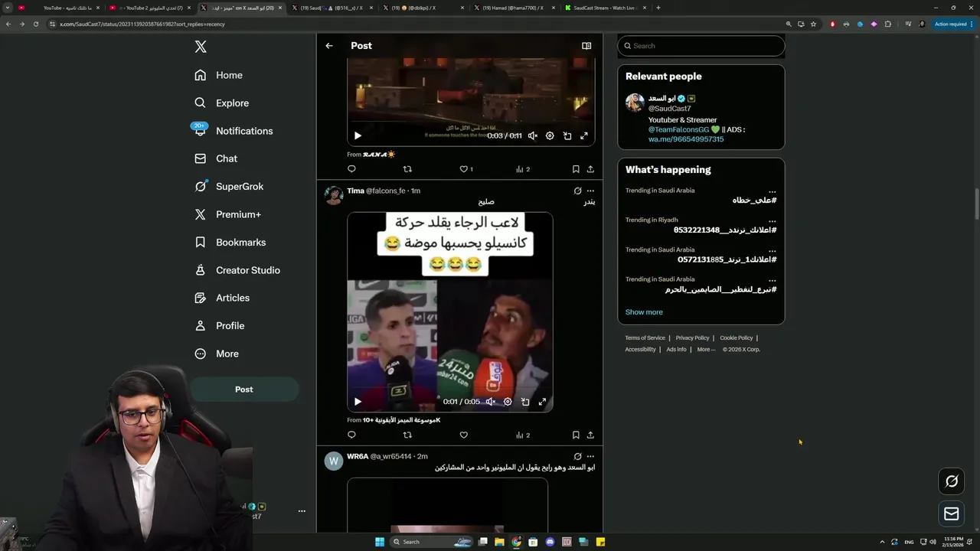Expand More menu in the sidebar

point(216,354)
